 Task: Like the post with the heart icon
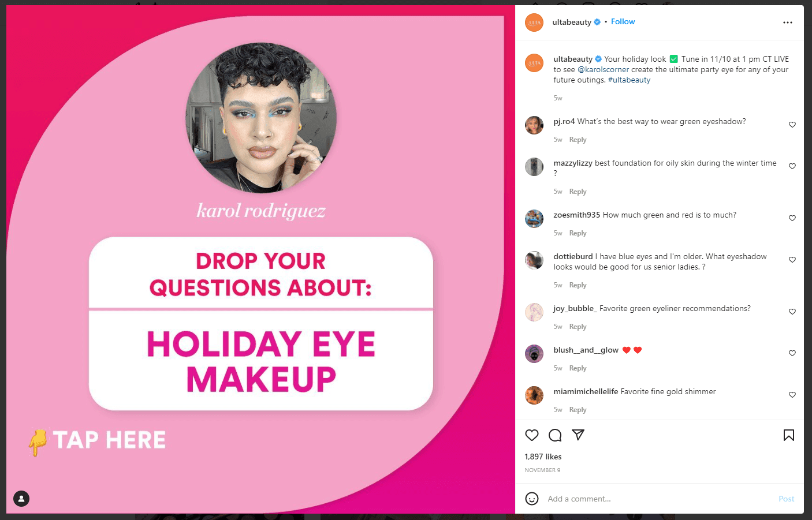(532, 435)
